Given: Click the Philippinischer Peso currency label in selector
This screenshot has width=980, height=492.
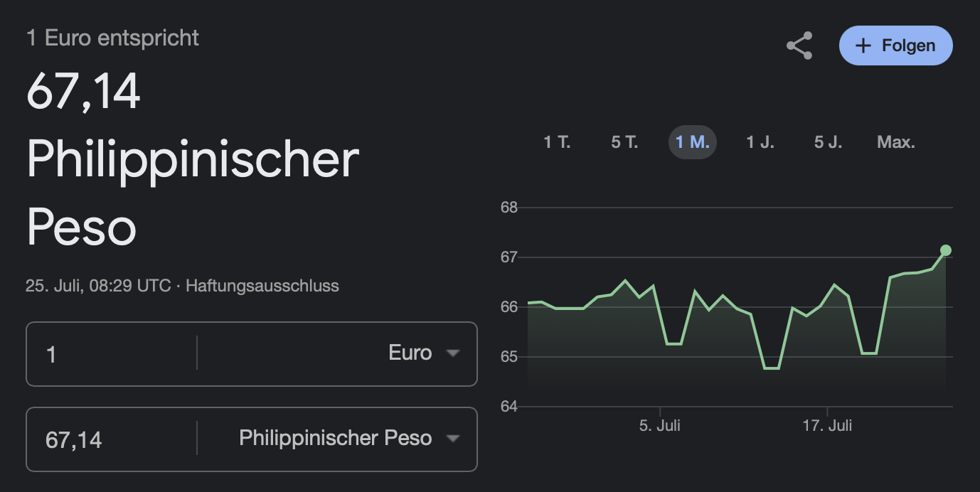Looking at the screenshot, I should point(336,438).
